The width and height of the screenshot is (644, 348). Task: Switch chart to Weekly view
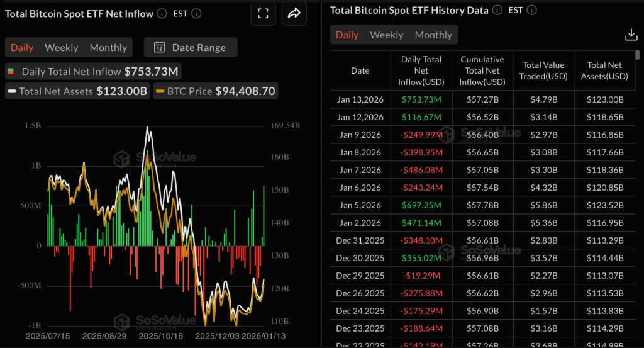62,48
